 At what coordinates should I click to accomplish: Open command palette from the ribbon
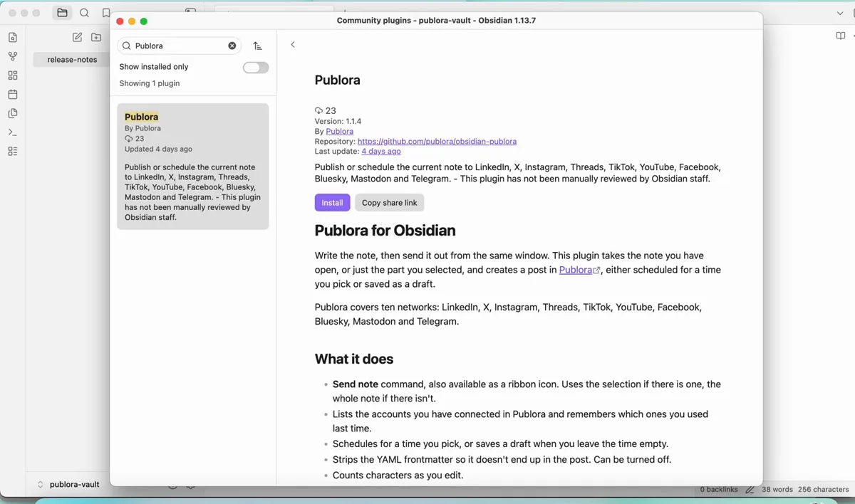[x=12, y=132]
